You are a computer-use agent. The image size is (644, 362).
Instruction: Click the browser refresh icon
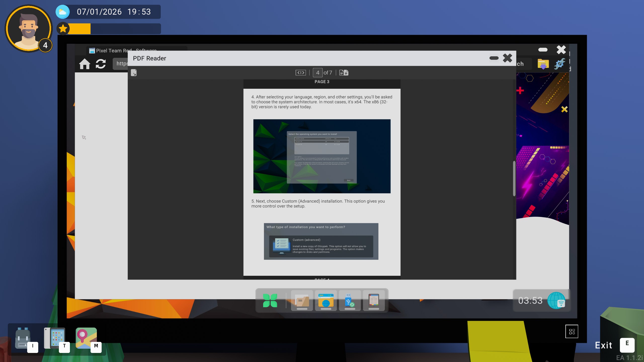coord(101,64)
